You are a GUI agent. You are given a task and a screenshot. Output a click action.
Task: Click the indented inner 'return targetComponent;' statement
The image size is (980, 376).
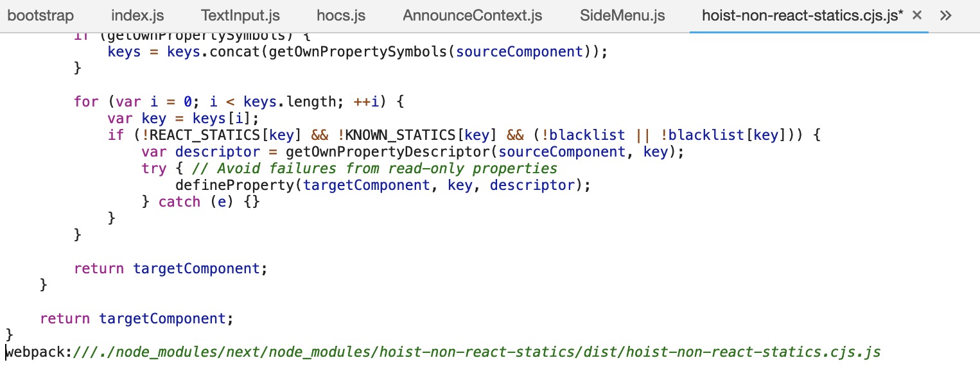pos(170,269)
